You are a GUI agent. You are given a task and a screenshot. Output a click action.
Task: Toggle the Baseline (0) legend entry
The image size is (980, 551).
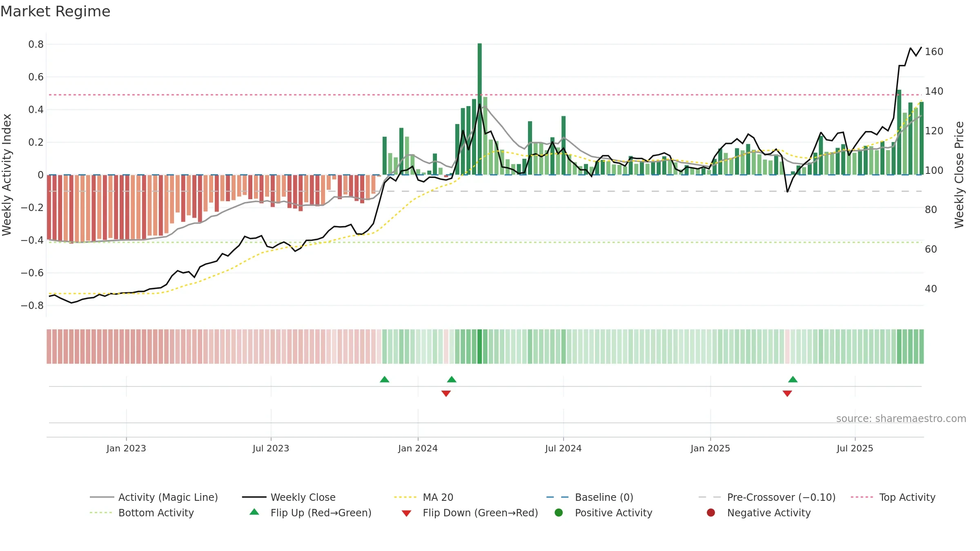pyautogui.click(x=590, y=497)
